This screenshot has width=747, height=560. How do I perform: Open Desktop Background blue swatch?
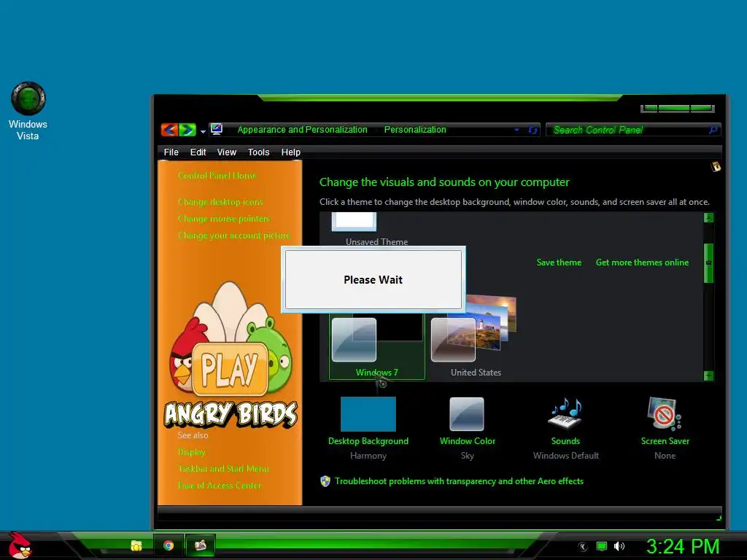368,414
